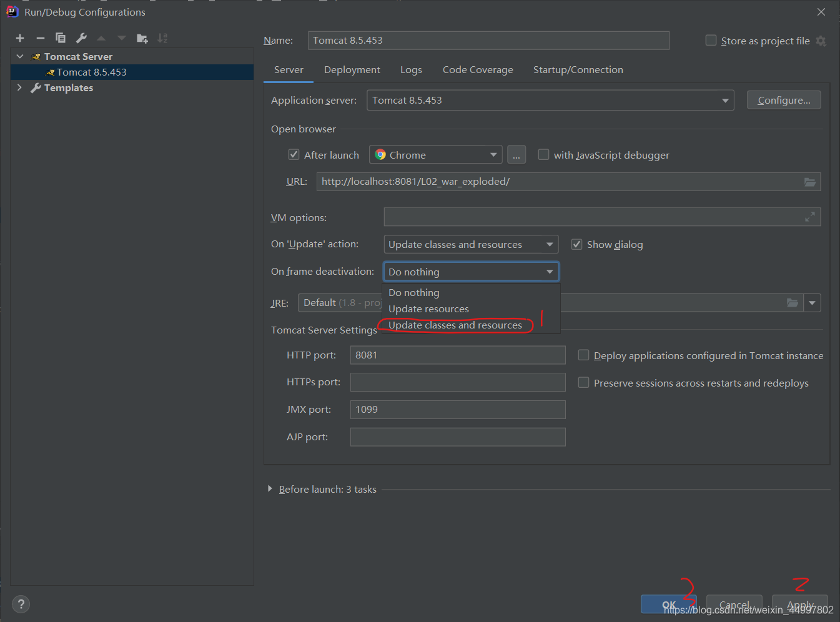Click gear icon beside Store as project file
The image size is (840, 622).
pos(821,41)
